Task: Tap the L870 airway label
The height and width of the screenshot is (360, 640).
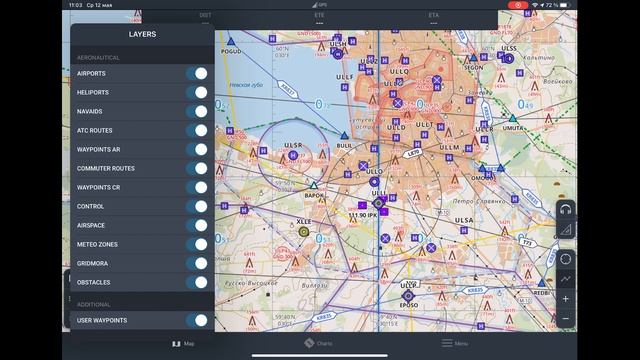Action: [413, 153]
